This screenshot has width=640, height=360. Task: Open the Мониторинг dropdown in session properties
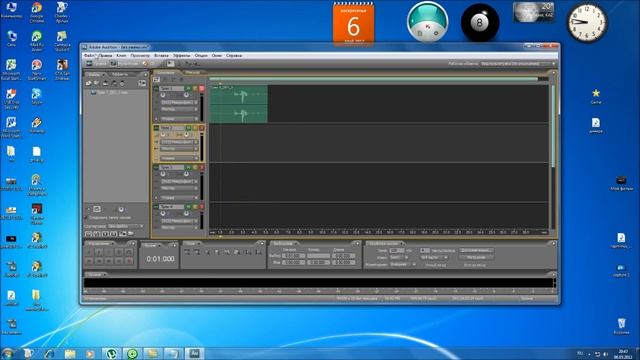pyautogui.click(x=402, y=264)
